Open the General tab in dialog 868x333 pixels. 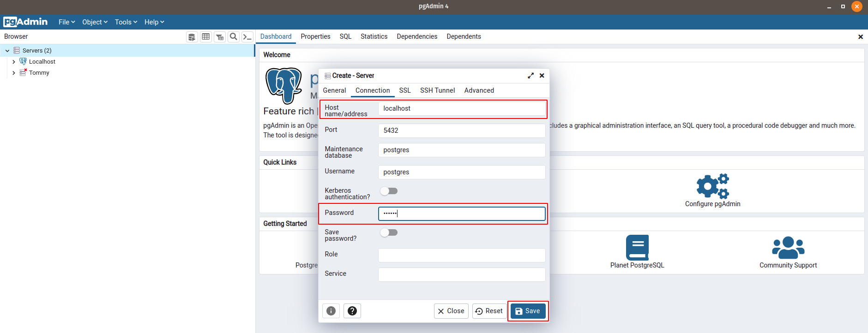coord(334,90)
